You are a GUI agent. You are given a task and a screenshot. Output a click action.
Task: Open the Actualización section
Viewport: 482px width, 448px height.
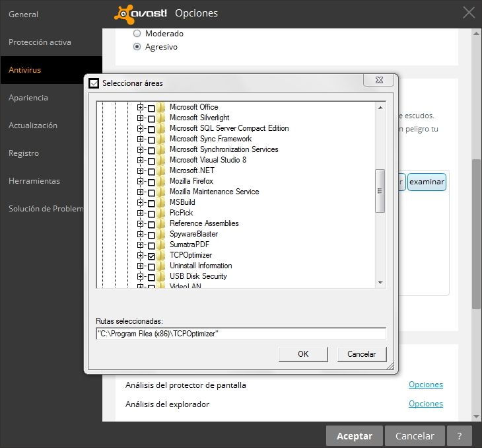coord(42,126)
